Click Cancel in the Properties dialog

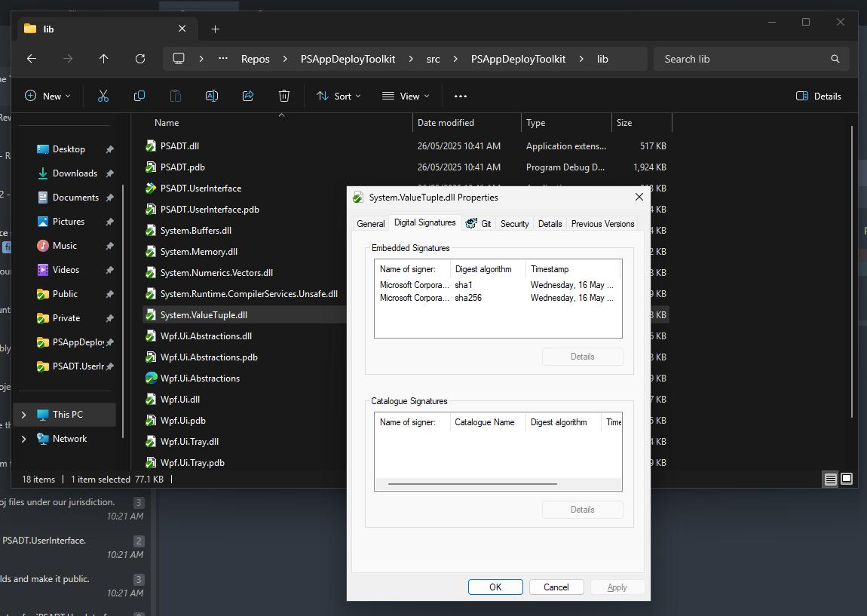pyautogui.click(x=556, y=587)
